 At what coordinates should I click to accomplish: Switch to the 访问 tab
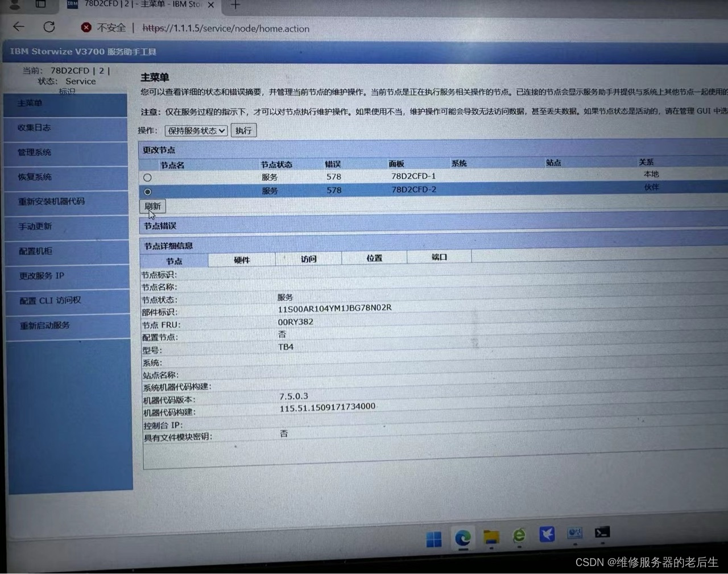pyautogui.click(x=309, y=259)
